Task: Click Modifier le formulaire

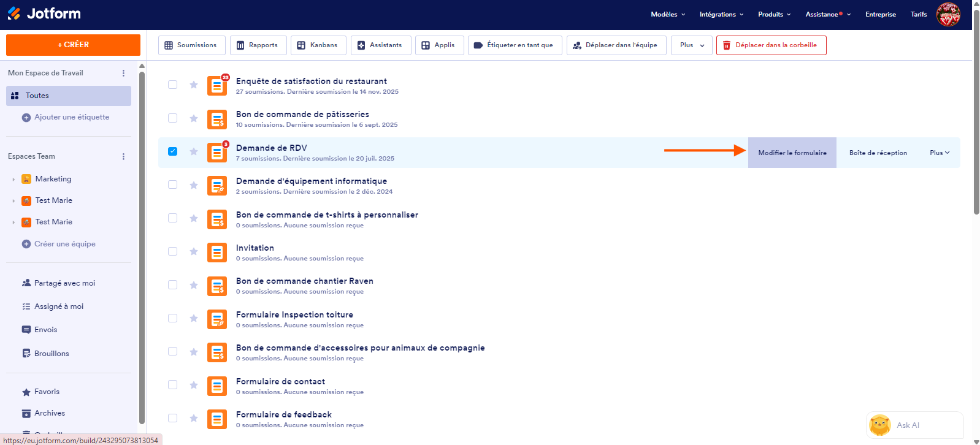Action: tap(792, 153)
